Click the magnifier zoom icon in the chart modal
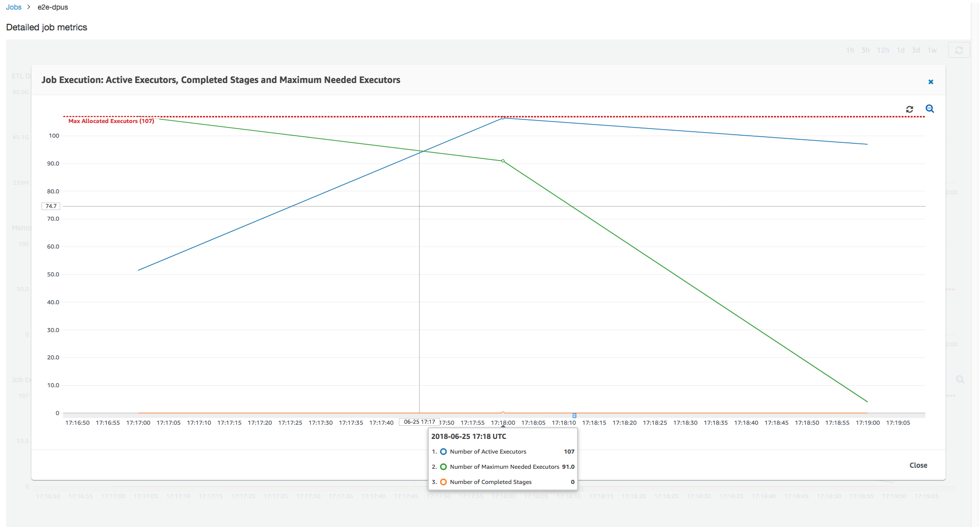 (x=929, y=109)
